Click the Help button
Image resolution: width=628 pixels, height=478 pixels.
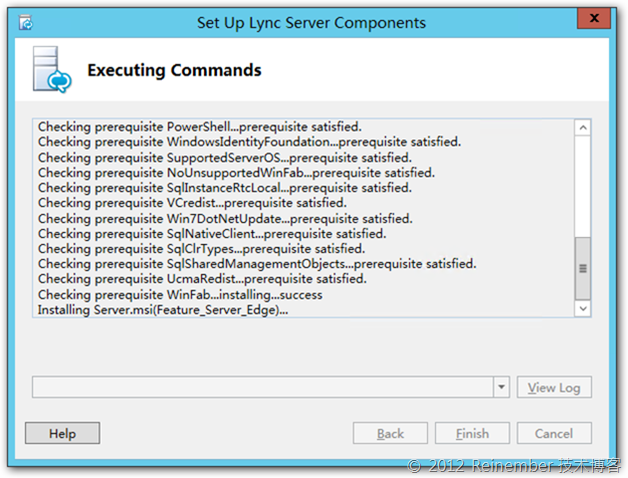coord(62,433)
